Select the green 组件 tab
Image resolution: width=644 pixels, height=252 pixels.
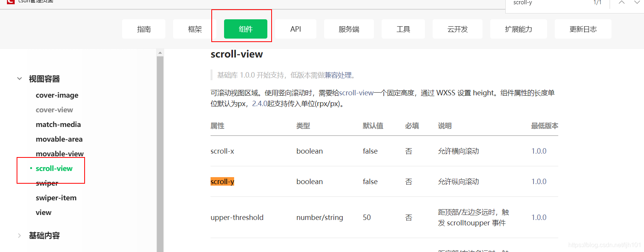pos(246,29)
